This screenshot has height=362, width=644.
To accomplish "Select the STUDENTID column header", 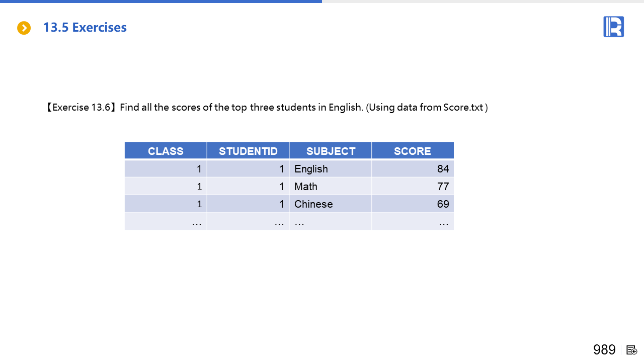I will pyautogui.click(x=248, y=151).
